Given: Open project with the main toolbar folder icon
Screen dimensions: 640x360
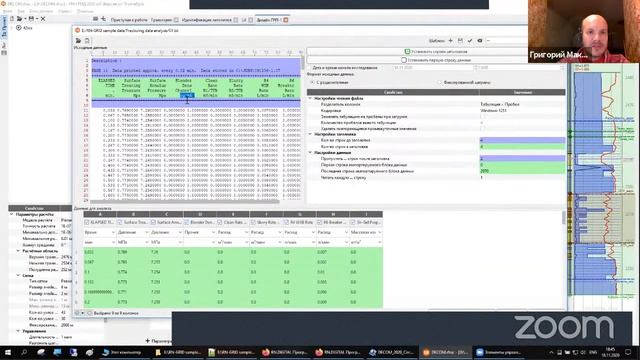Looking at the screenshot, I should point(19,19).
